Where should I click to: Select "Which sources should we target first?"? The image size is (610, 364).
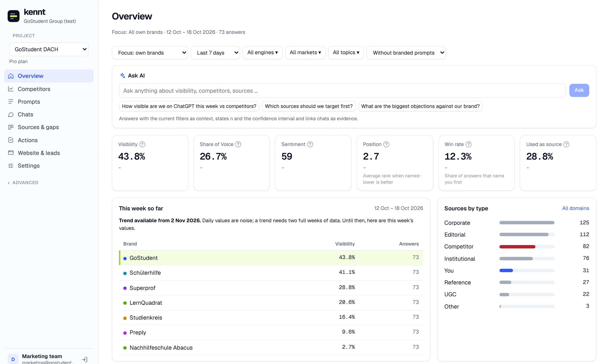click(309, 106)
